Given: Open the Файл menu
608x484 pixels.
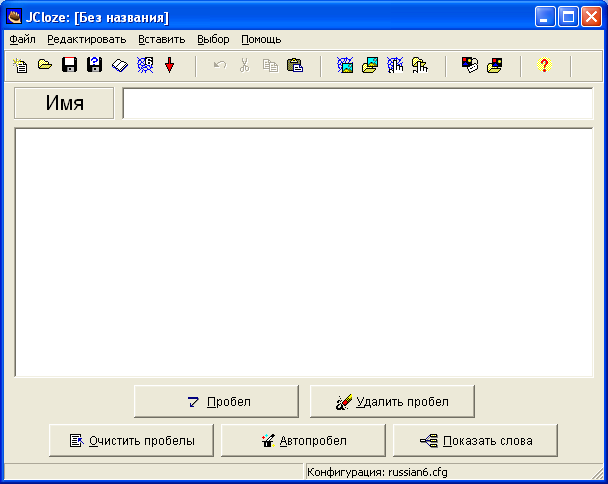Looking at the screenshot, I should (x=22, y=40).
